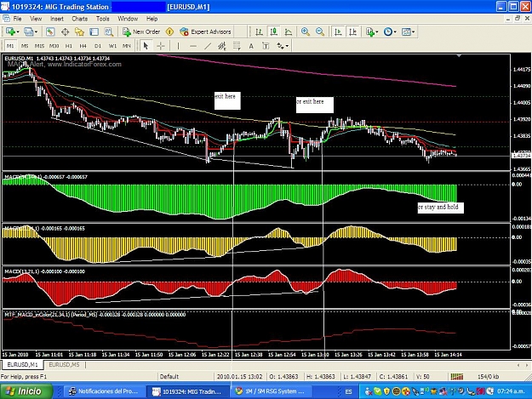Open the File menu
The image size is (532, 399).
coord(17,19)
